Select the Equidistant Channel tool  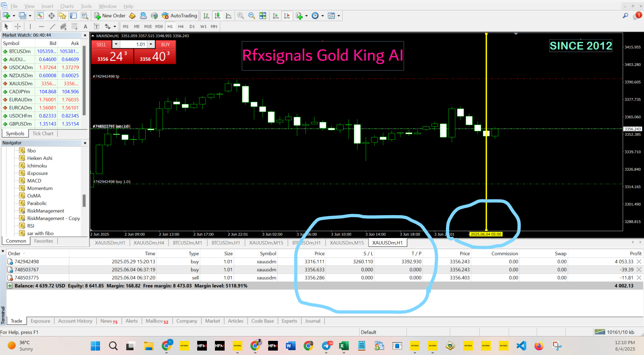pos(63,27)
